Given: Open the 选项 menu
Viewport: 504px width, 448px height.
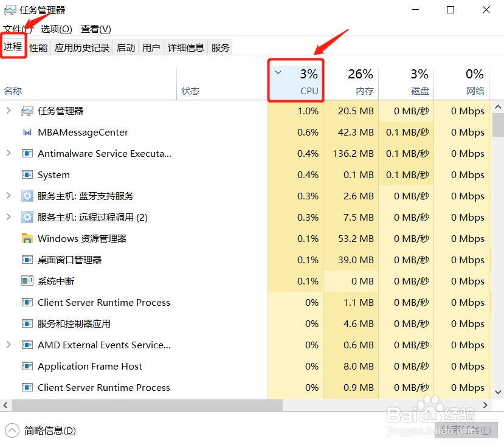Looking at the screenshot, I should point(56,29).
